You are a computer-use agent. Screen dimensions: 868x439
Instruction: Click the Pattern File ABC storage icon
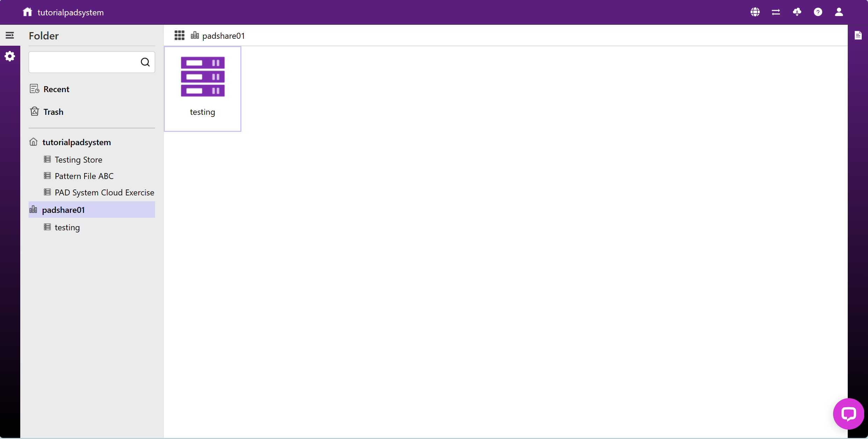coord(47,176)
